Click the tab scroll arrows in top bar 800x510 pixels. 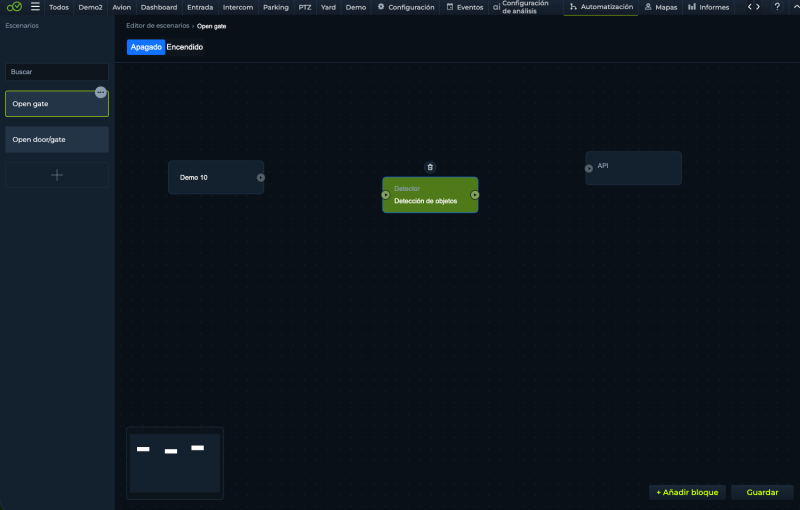pyautogui.click(x=754, y=7)
